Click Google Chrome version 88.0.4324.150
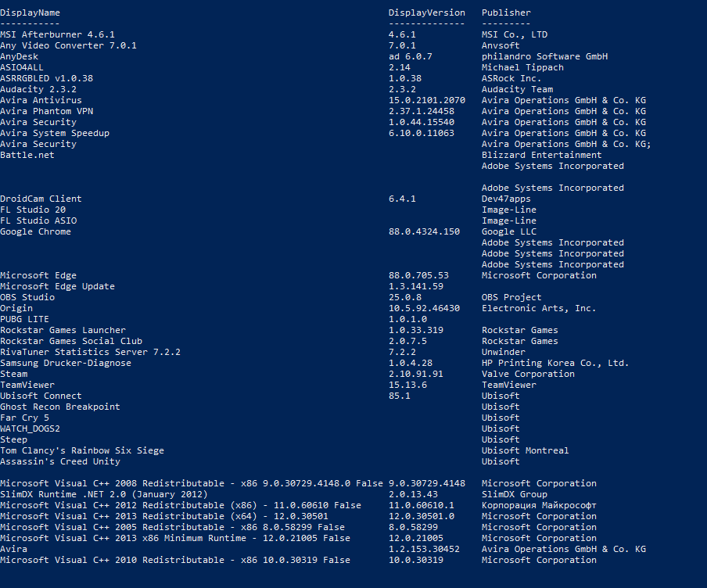This screenshot has height=588, width=707. (424, 231)
